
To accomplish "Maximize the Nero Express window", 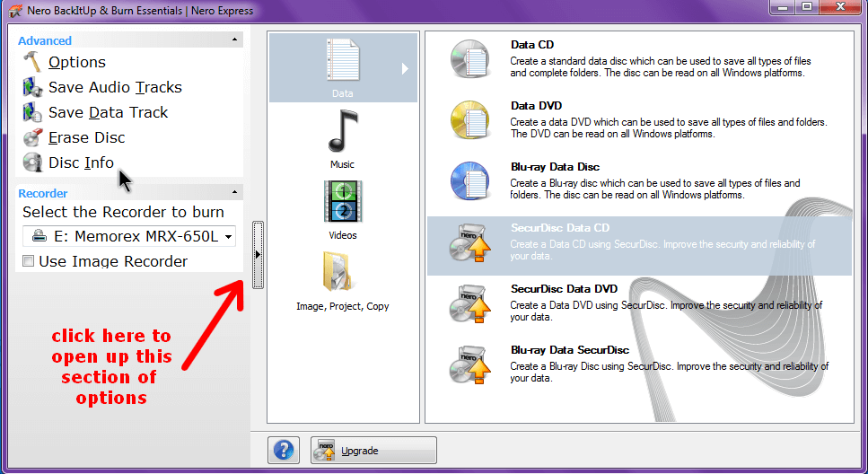I will tap(807, 7).
